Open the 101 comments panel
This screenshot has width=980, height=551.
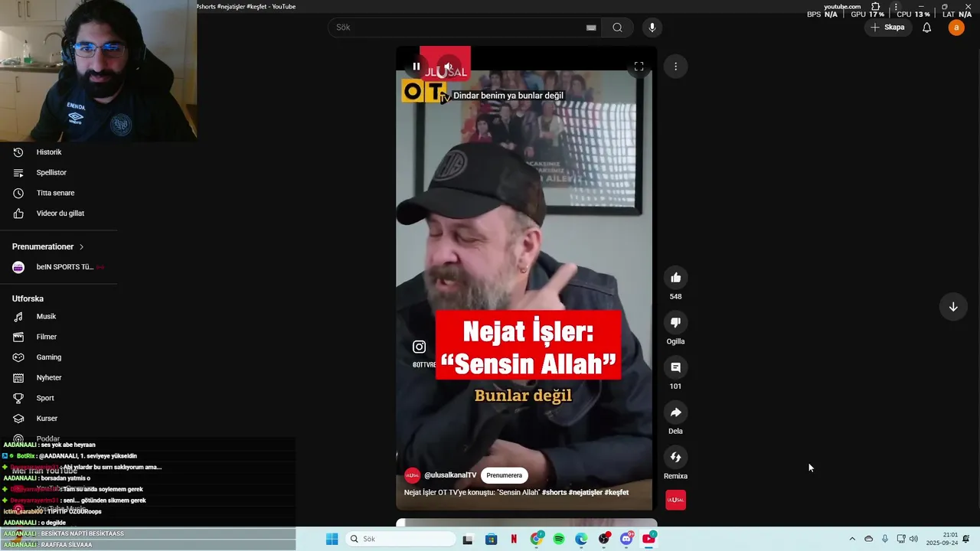pos(675,367)
